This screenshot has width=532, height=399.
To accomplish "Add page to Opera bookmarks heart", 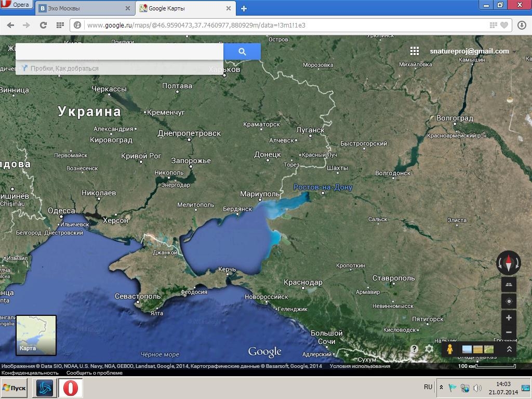I will point(504,25).
